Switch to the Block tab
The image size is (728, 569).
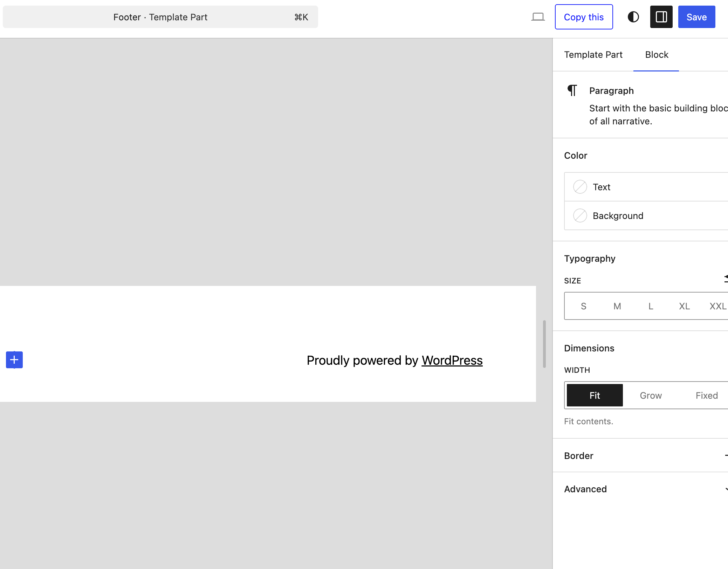656,55
